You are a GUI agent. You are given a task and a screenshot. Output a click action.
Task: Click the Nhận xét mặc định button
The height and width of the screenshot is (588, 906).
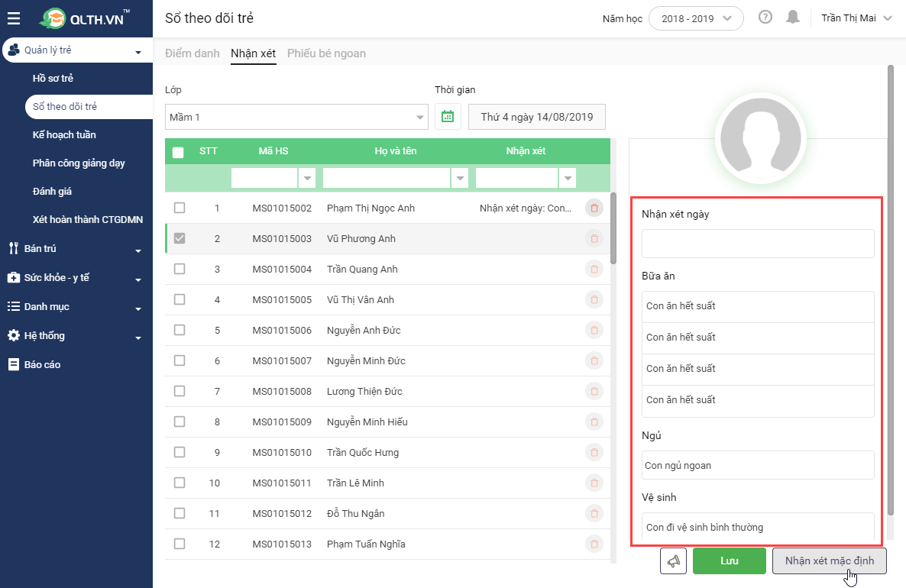[829, 561]
